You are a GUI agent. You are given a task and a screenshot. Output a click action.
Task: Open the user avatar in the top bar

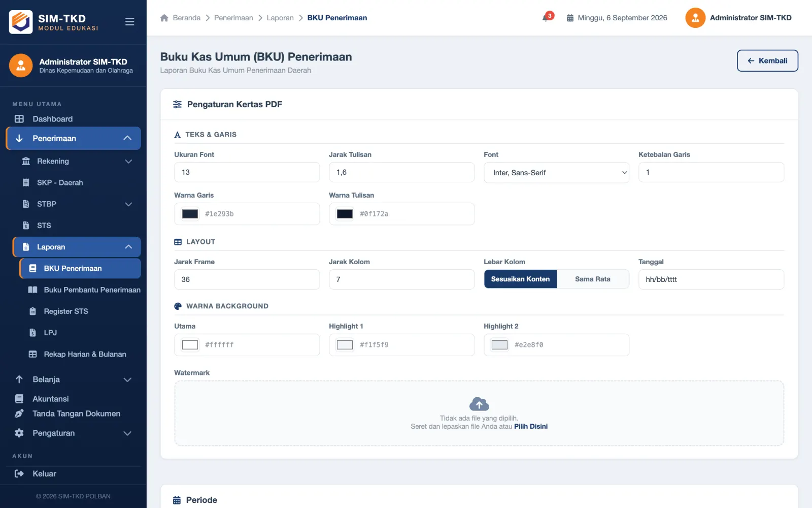[x=695, y=18]
